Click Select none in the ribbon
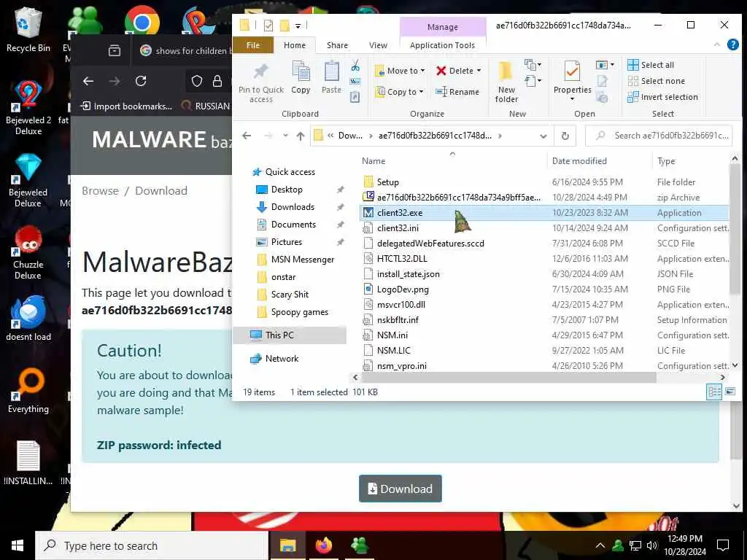This screenshot has height=560, width=747. pos(656,81)
